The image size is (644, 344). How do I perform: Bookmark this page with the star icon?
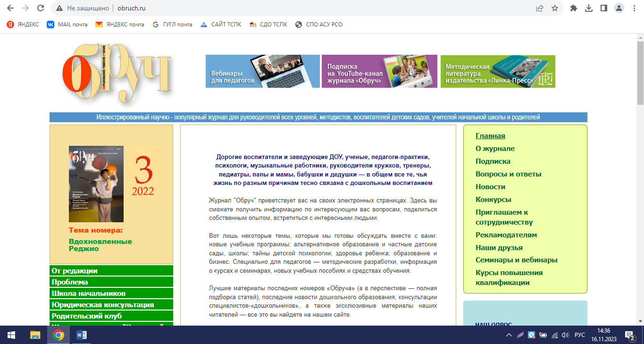point(555,8)
